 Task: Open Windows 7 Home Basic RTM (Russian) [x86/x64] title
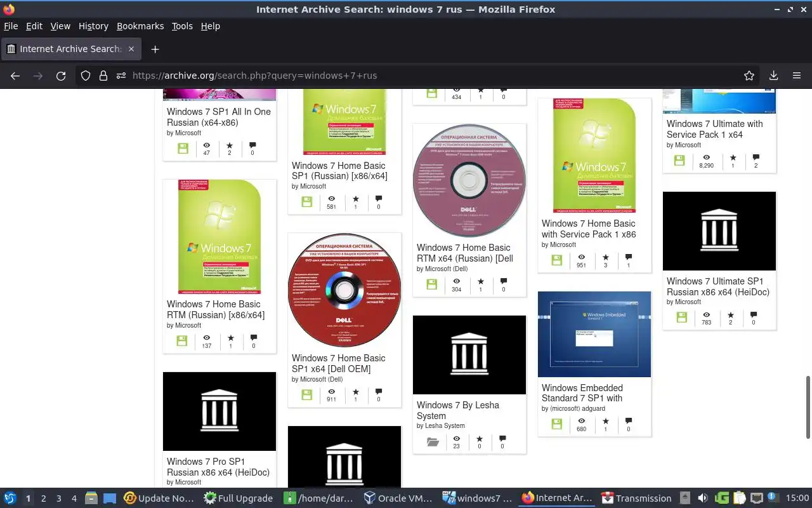click(216, 309)
